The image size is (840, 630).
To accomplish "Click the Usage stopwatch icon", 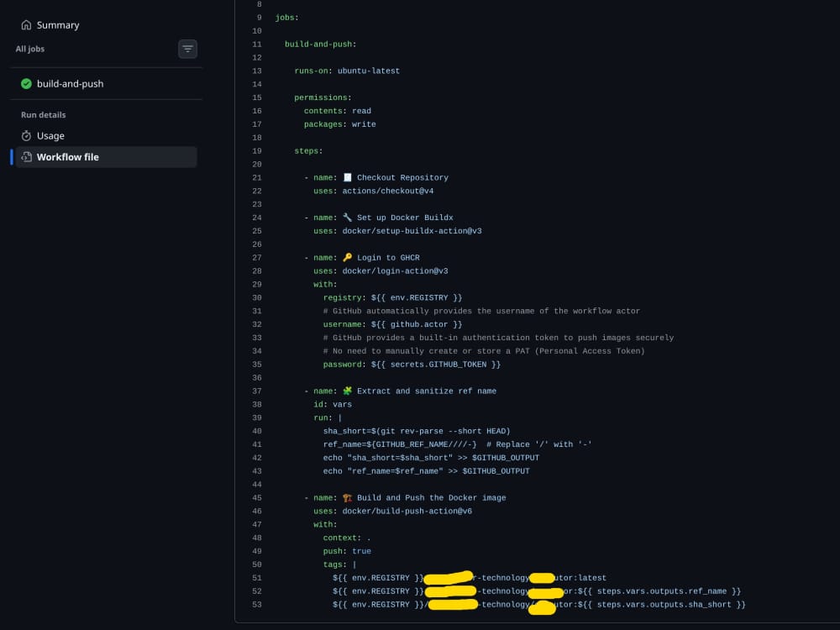I will pyautogui.click(x=26, y=136).
